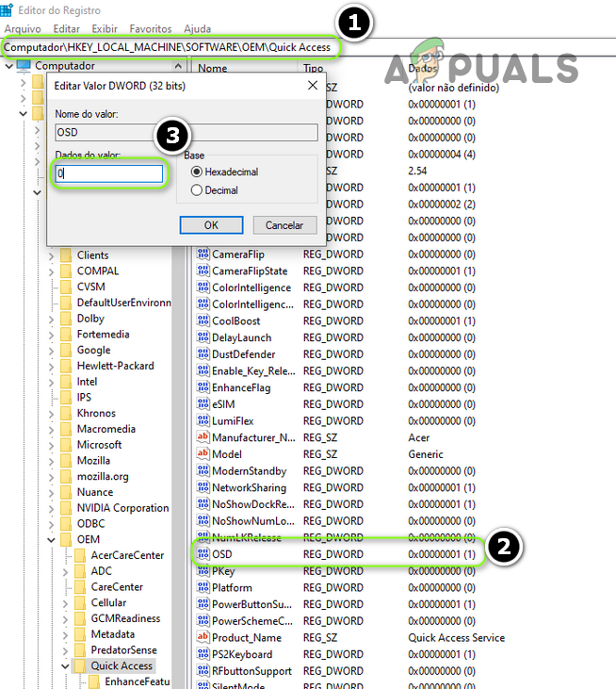
Task: Click the PS2Keyboard value icon
Action: (203, 654)
